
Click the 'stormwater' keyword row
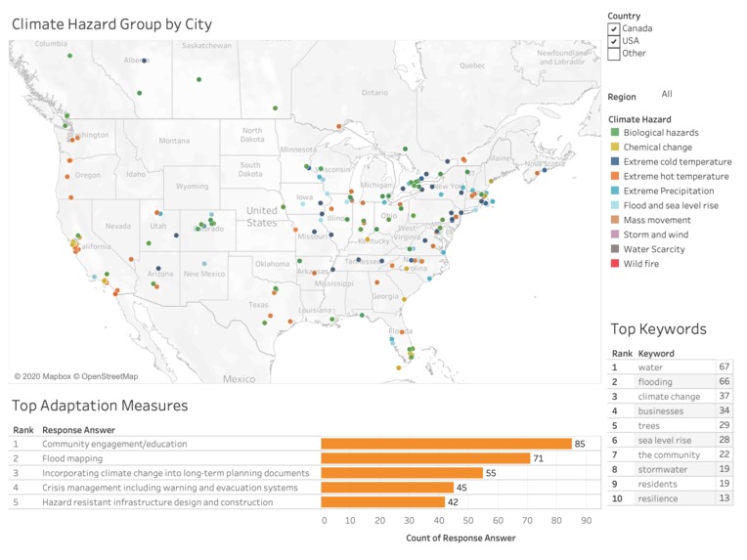670,469
